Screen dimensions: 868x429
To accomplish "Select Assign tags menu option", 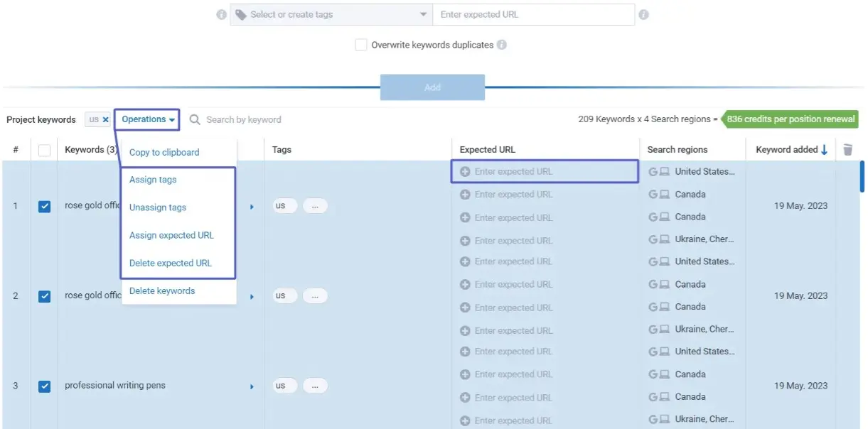I will click(x=153, y=180).
